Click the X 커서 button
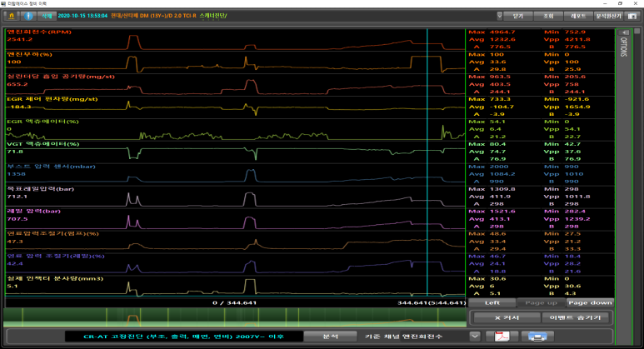 pyautogui.click(x=507, y=318)
